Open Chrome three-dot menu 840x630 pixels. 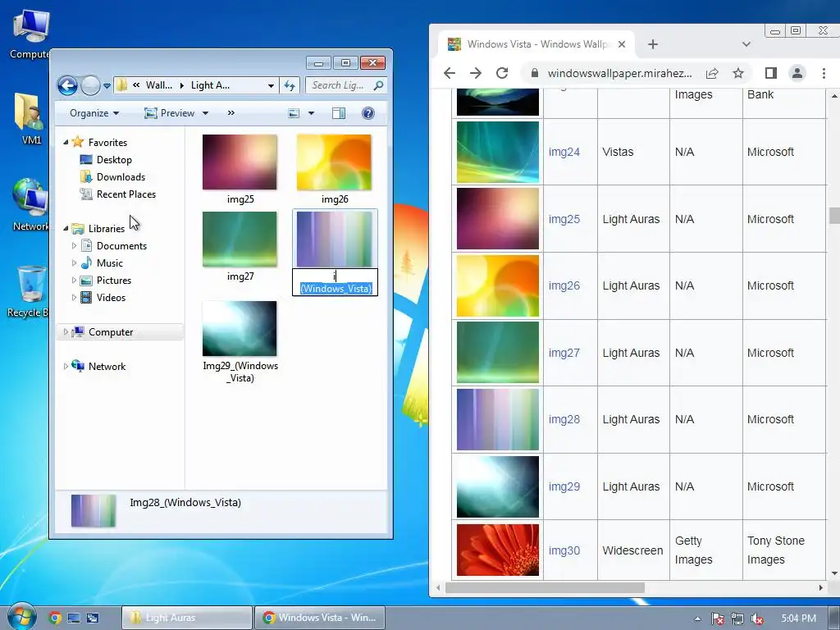(x=824, y=73)
